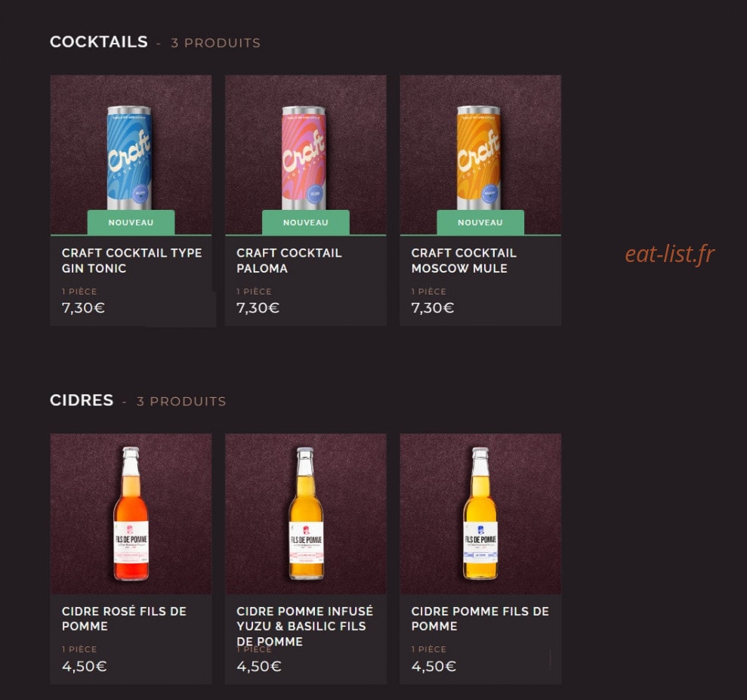
Task: Open Cidre Rosé Fils de Pomme title
Action: [124, 618]
